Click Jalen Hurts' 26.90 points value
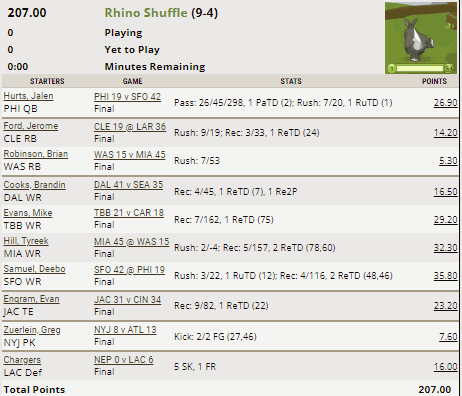Viewport: 462px width, 396px height. 445,103
